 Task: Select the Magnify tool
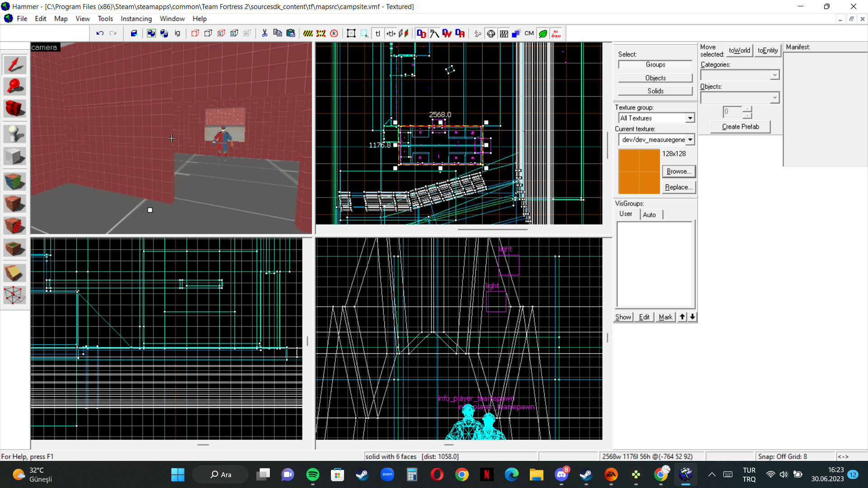point(15,86)
